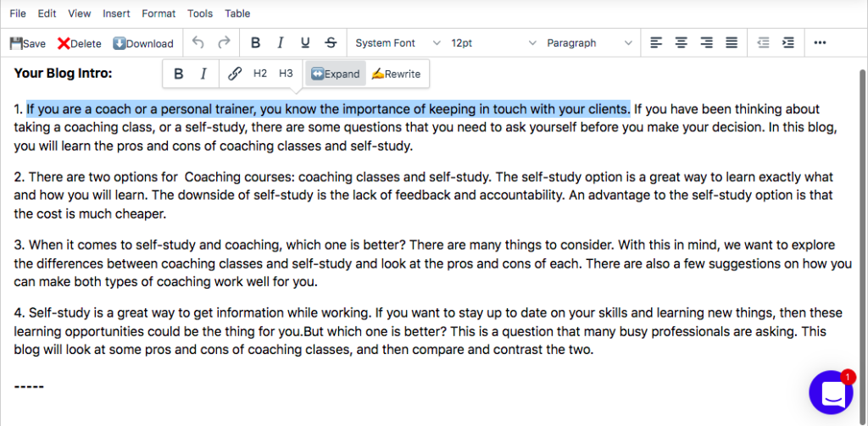Click the Undo arrow icon

point(198,42)
